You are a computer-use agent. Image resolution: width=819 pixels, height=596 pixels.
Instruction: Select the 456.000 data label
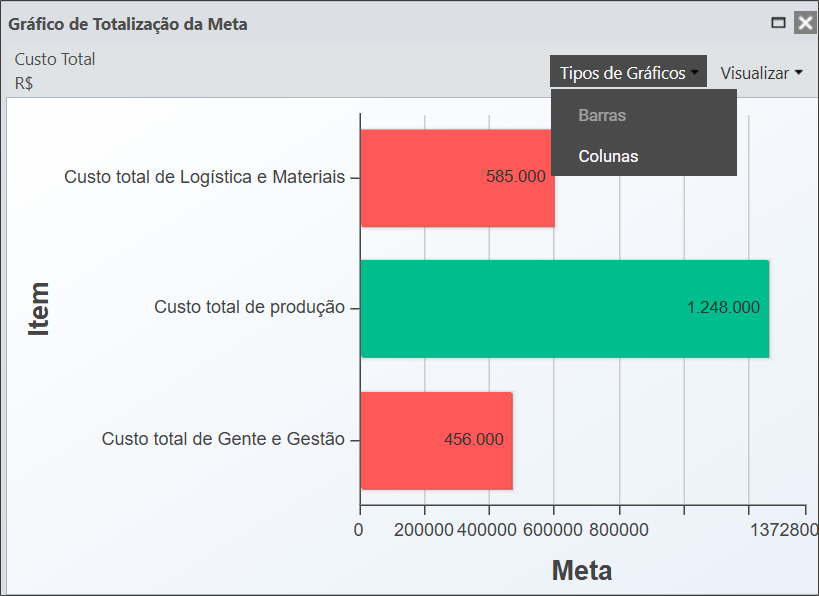point(474,440)
